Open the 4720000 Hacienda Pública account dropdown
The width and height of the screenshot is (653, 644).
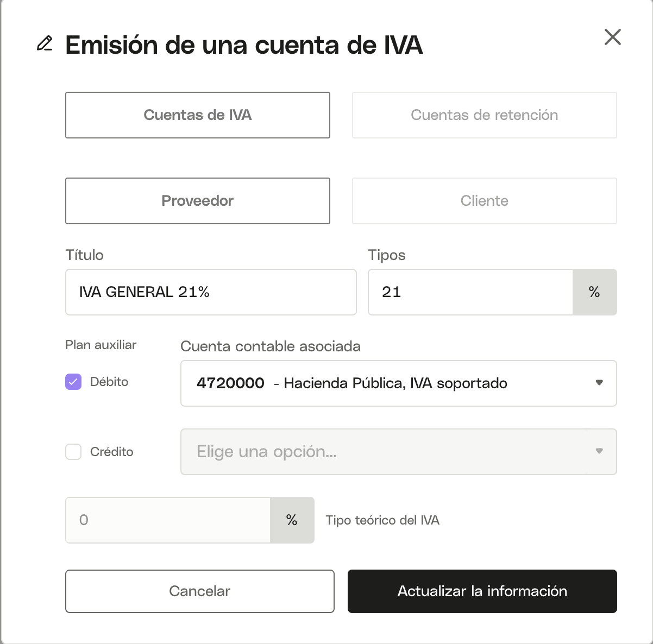tap(399, 383)
